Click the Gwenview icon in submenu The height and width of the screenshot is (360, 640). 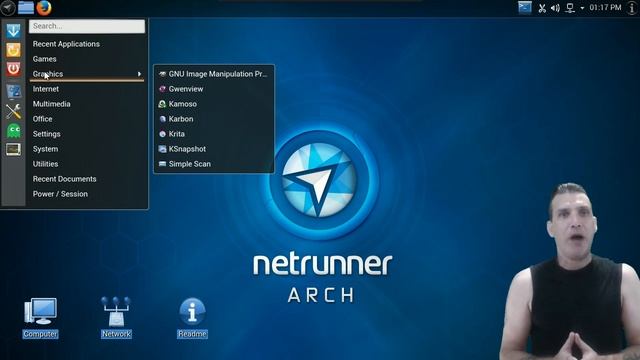click(x=162, y=89)
